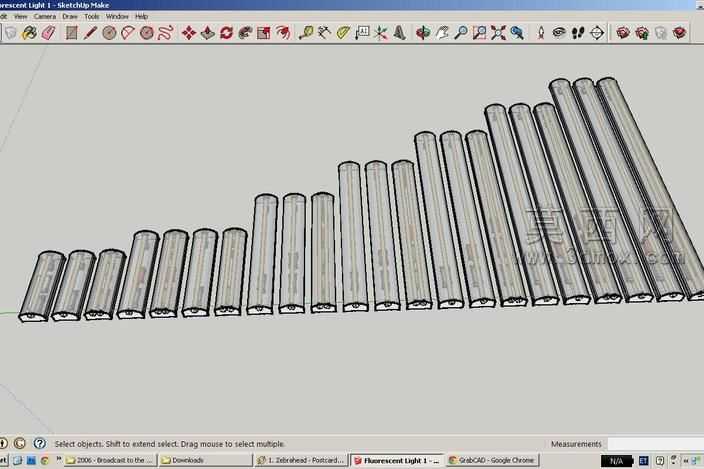
Task: Select the shortest leftmost fluorescent light model
Action: (42, 286)
